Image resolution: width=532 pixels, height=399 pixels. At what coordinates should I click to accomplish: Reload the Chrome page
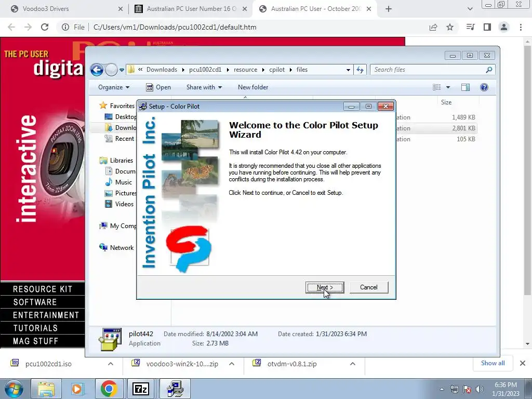tap(45, 27)
